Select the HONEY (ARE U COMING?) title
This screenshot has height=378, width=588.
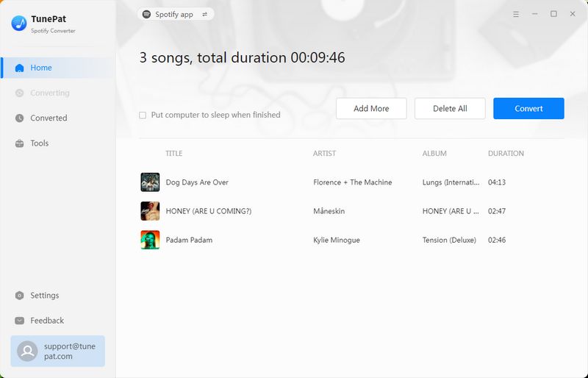[x=209, y=211]
